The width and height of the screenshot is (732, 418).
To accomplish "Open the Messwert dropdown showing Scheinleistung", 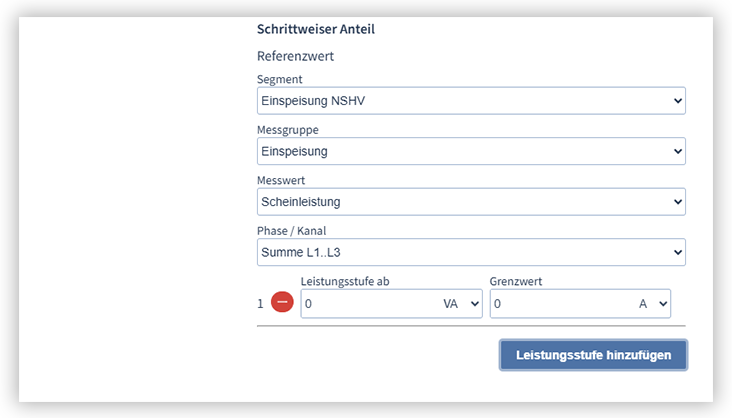I will coord(470,202).
